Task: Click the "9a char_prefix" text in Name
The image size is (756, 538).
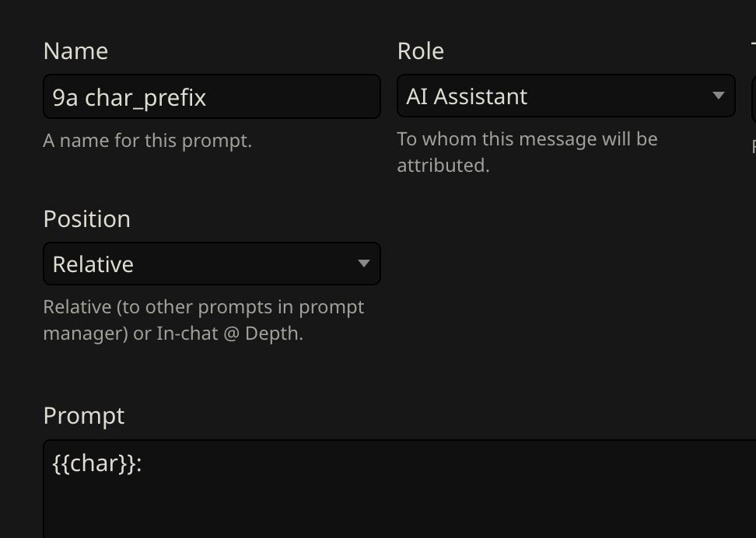Action: tap(129, 97)
